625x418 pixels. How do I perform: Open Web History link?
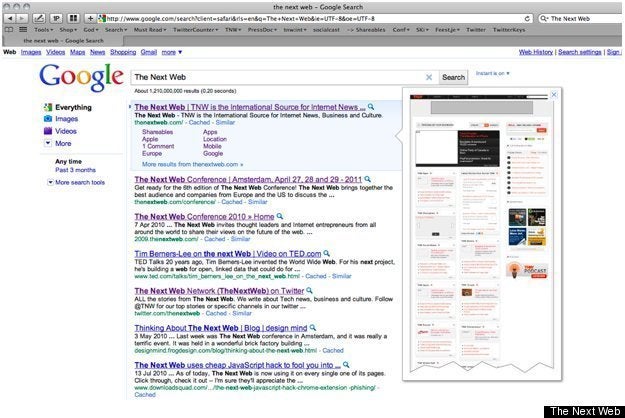point(536,52)
